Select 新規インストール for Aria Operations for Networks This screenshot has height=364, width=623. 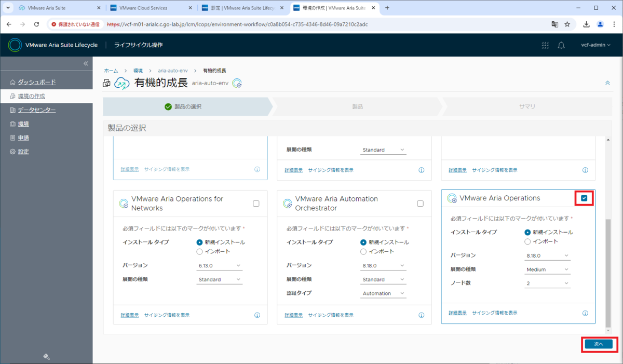tap(199, 242)
